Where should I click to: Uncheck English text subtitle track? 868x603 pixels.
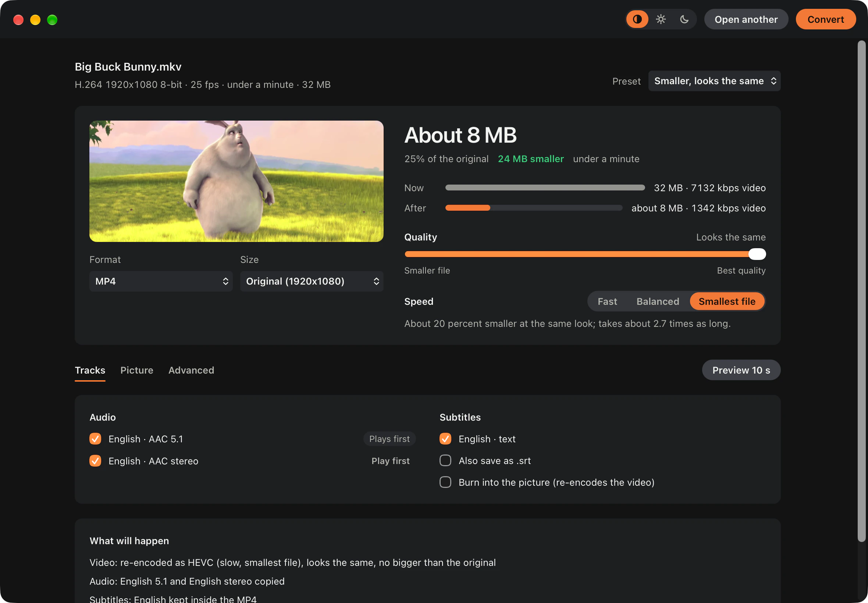[445, 439]
